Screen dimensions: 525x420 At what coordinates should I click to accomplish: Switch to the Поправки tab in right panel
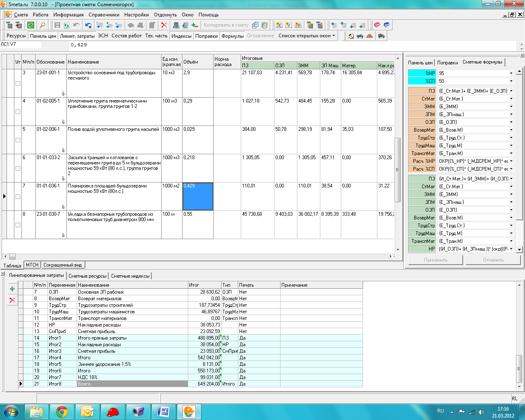click(x=447, y=63)
